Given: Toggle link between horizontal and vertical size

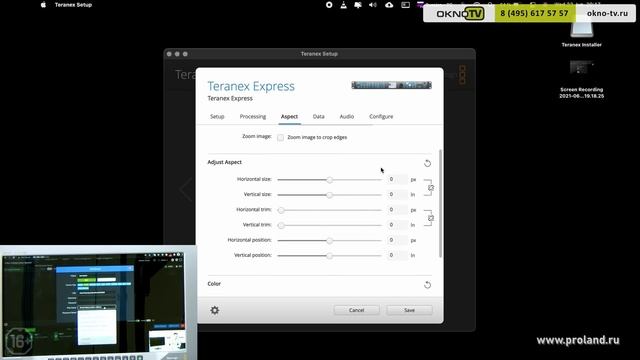Looking at the screenshot, I should tap(431, 188).
